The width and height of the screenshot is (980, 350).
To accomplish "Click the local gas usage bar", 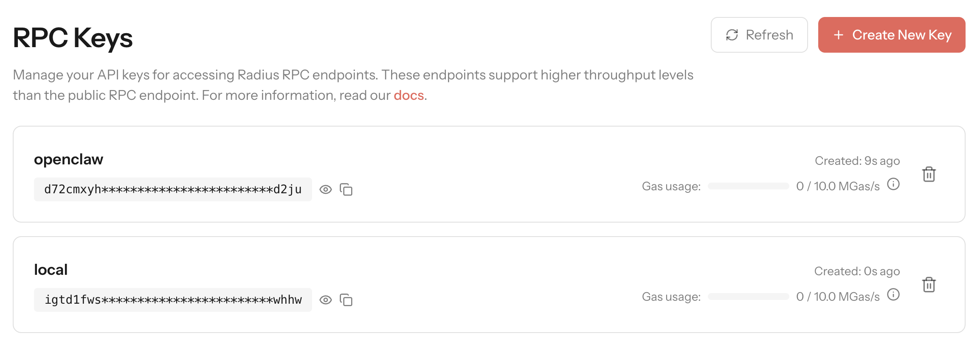I will 748,296.
